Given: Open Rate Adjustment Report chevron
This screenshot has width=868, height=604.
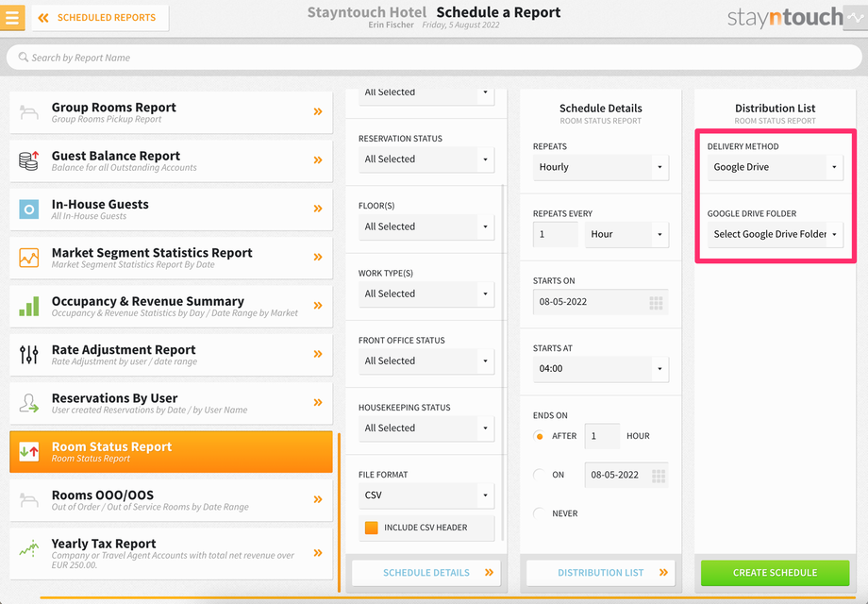Looking at the screenshot, I should point(318,354).
